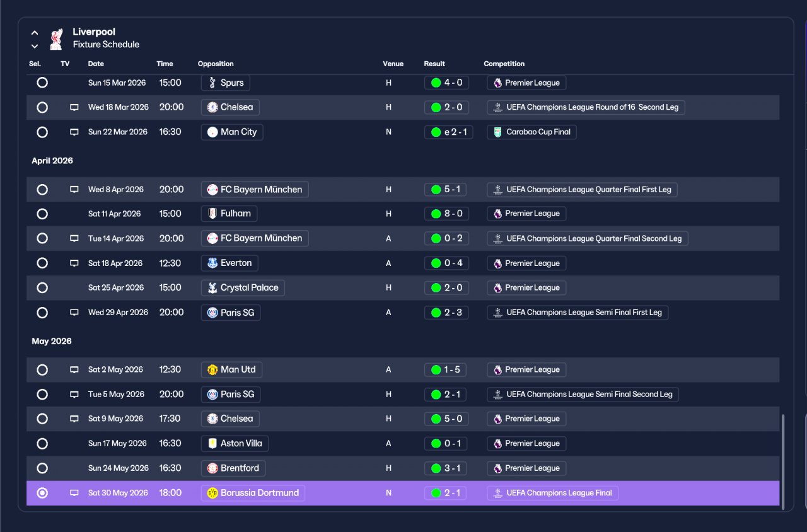Open the 0 - 1 result at Aston Villa
Viewport: 807px width, 532px height.
(445, 444)
